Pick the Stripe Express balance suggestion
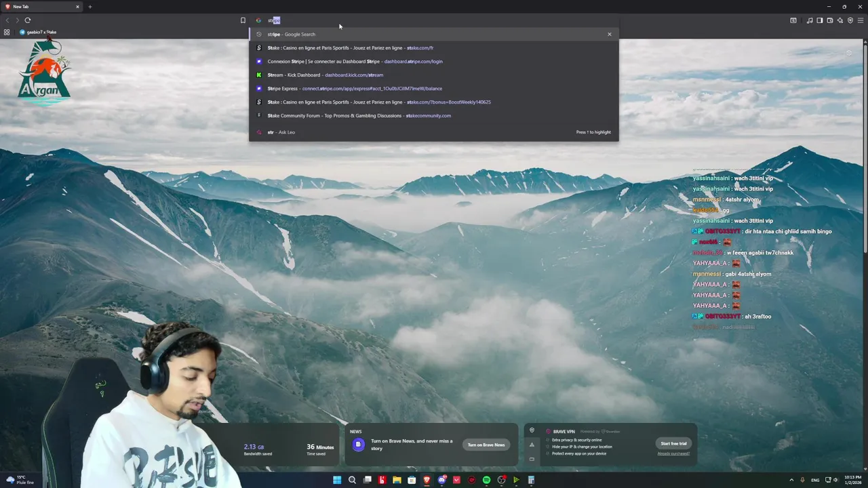This screenshot has height=488, width=868. tap(434, 88)
